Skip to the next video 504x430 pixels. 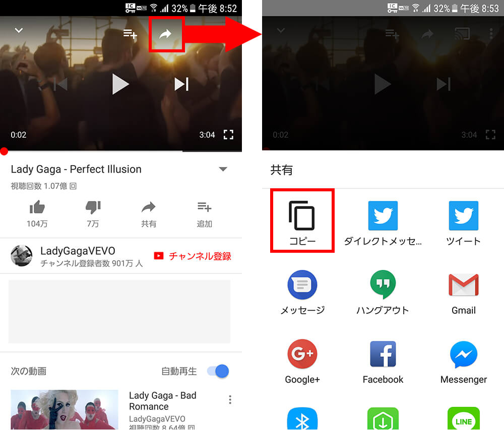[x=181, y=85]
